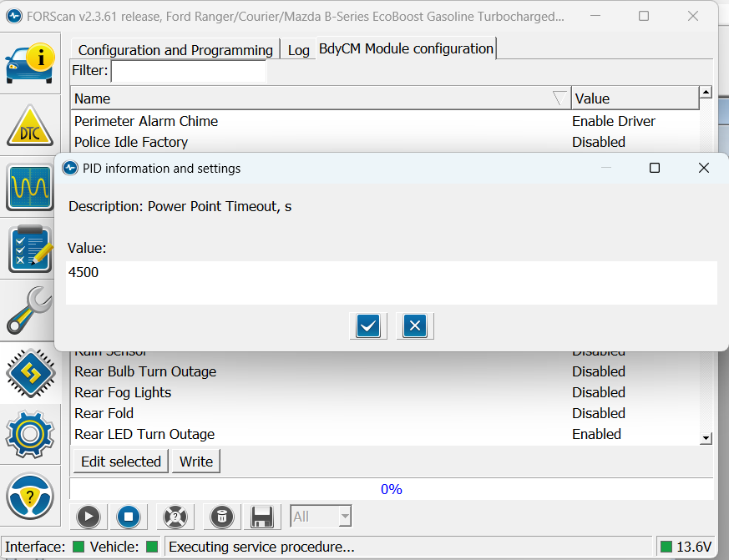Click the Enable Driver value cell

(613, 121)
